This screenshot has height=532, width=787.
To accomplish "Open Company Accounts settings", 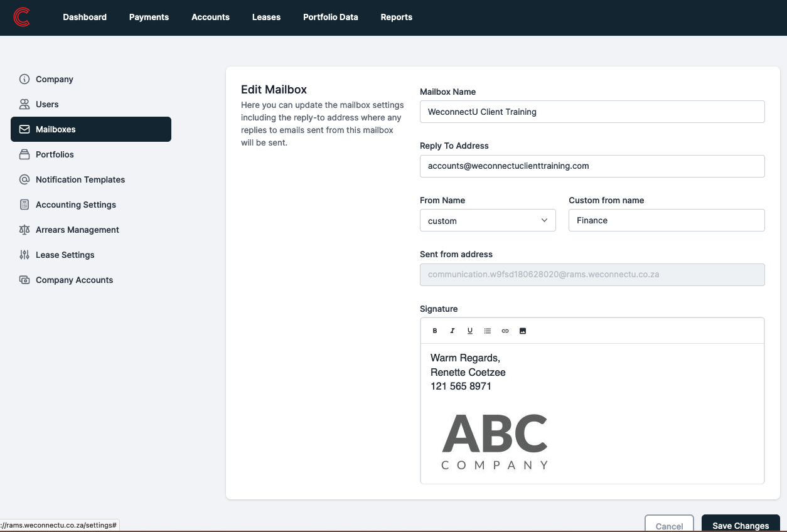I will click(x=91, y=280).
